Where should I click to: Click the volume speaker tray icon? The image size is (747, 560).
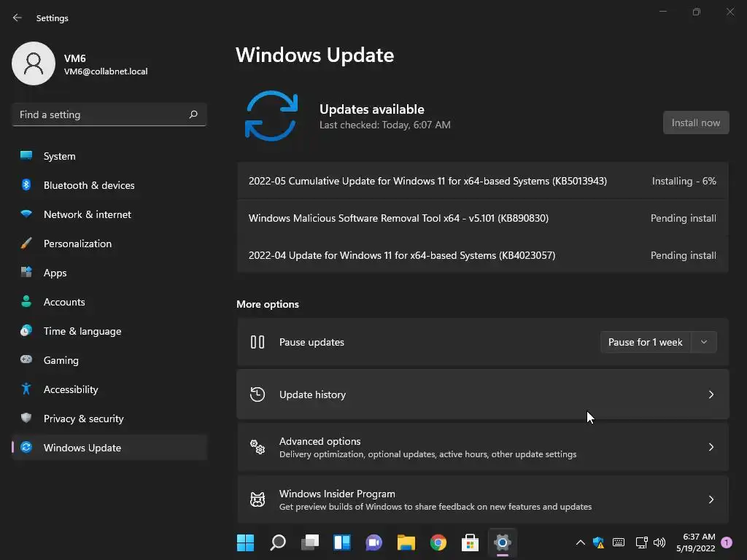click(x=659, y=542)
